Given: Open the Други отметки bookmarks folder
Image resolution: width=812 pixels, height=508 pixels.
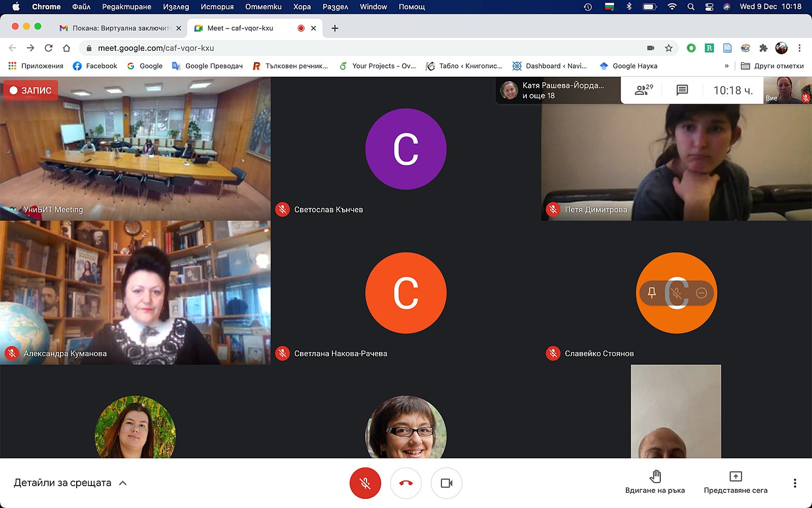Looking at the screenshot, I should click(x=772, y=66).
